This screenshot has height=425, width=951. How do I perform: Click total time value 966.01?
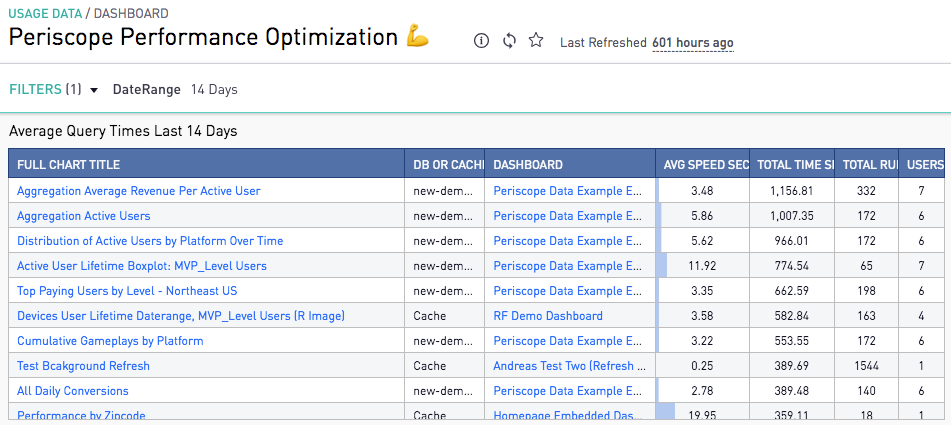792,241
